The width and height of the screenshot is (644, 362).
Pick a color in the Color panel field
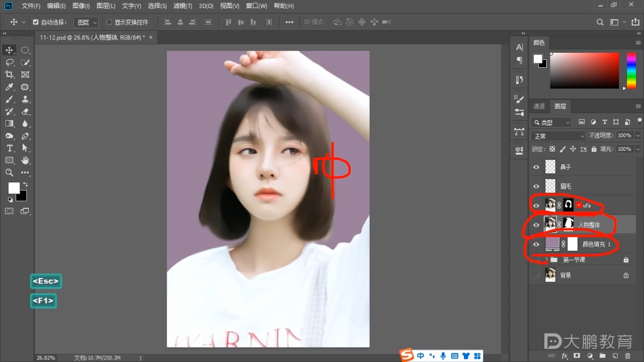[584, 70]
